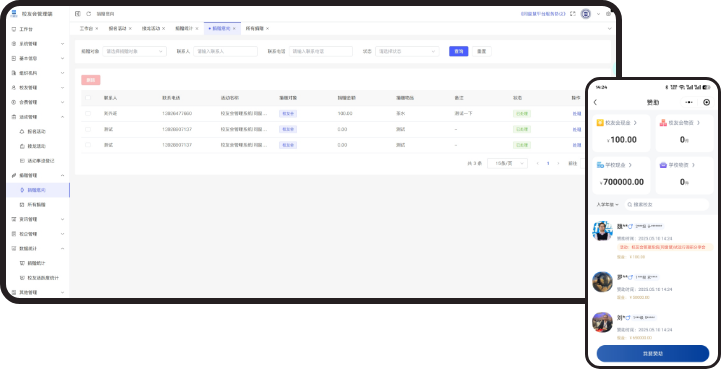Click the platform link in top-right header

543,14
